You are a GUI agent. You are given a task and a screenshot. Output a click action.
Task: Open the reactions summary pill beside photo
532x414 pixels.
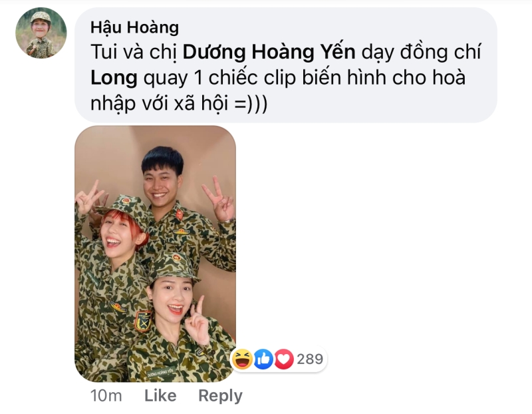point(278,359)
